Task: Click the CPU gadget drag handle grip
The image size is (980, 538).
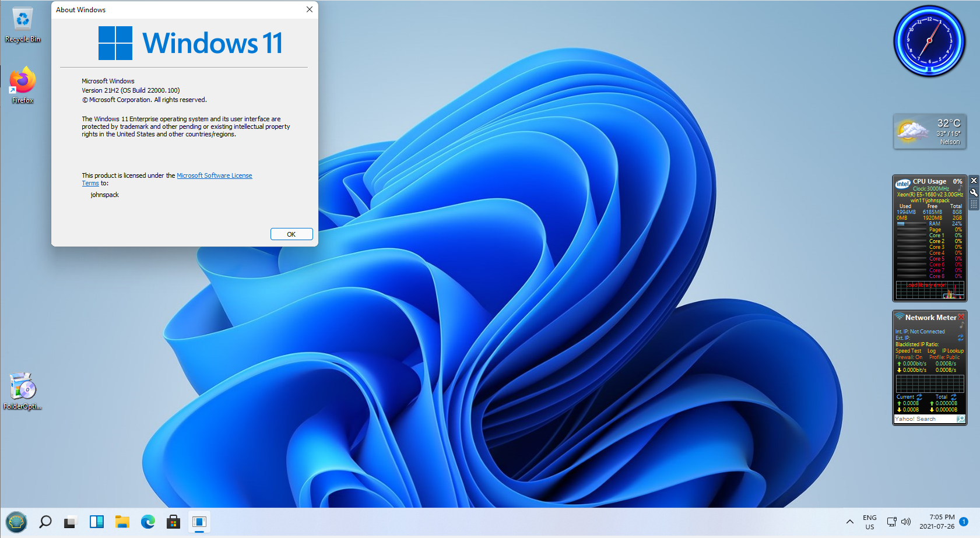Action: tap(974, 205)
